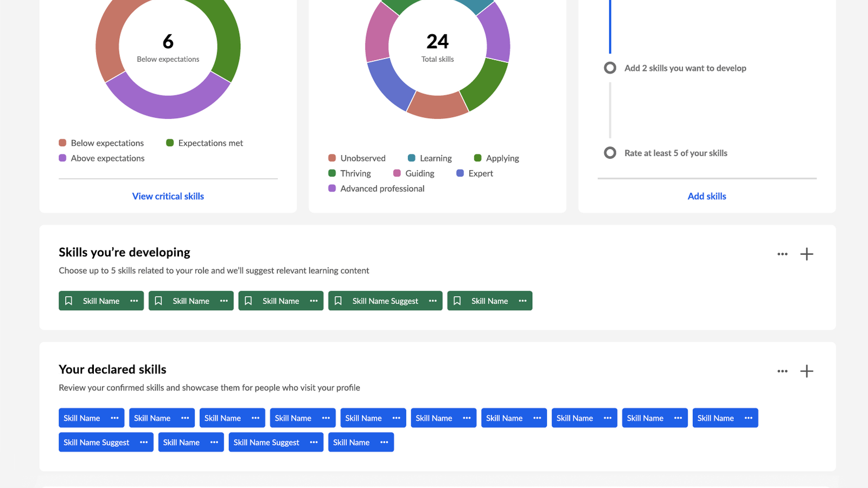Add a skill to Skills you're developing
The height and width of the screenshot is (488, 868).
(x=807, y=254)
